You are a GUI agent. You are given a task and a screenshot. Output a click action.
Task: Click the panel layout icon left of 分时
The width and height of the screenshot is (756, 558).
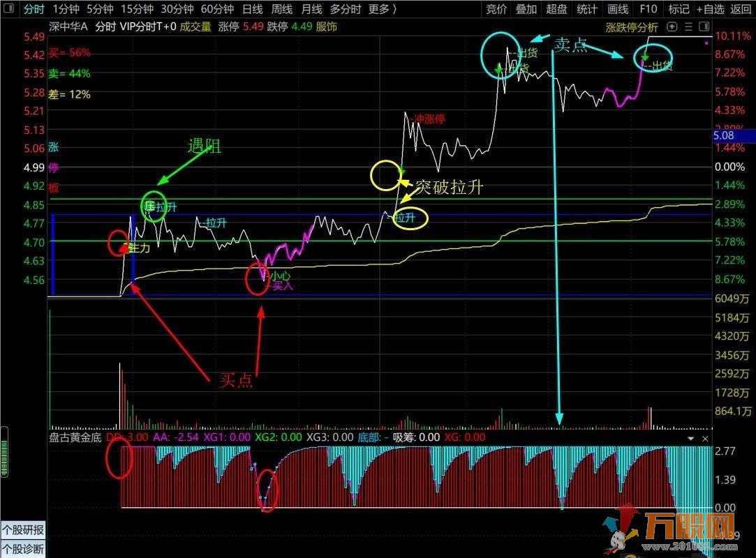pos(8,8)
